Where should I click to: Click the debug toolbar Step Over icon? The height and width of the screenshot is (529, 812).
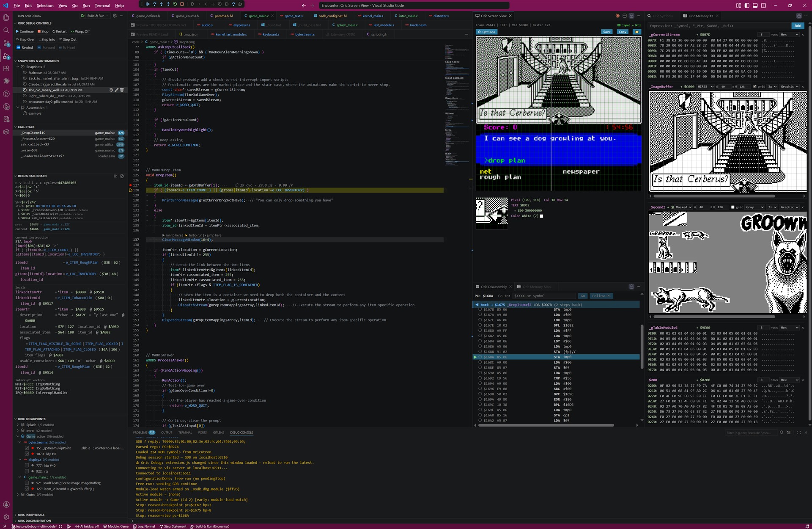pos(154,4)
